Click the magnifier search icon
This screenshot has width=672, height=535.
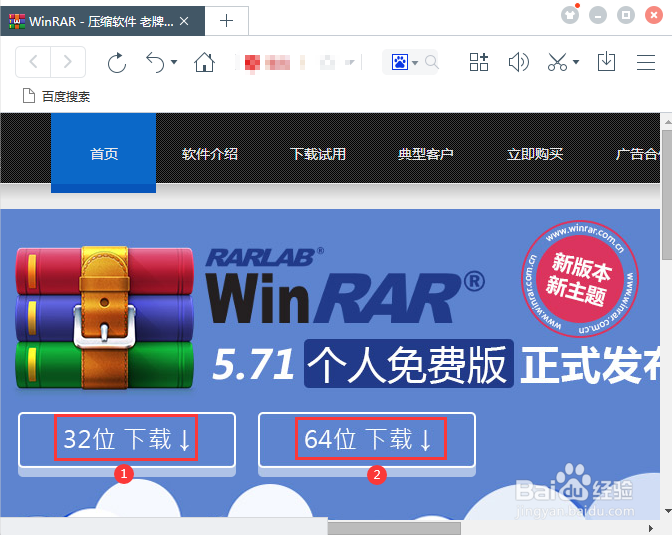432,62
